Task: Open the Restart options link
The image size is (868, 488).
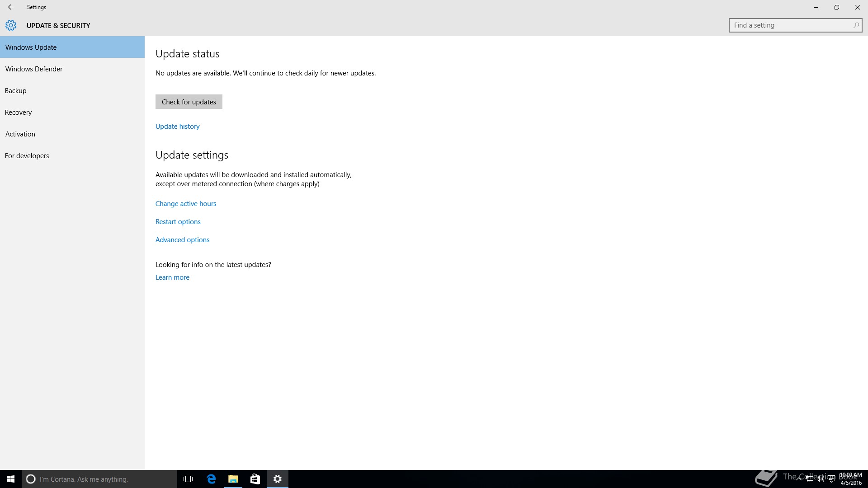Action: 178,222
